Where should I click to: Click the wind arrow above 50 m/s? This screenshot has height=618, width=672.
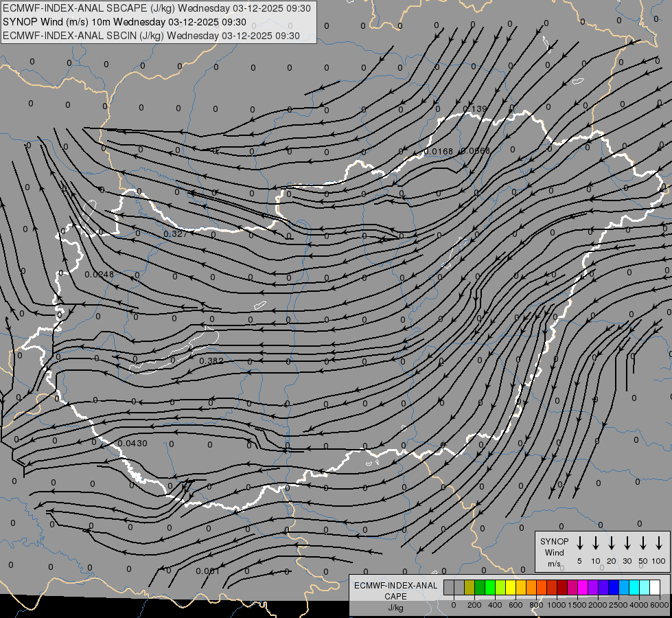click(643, 543)
